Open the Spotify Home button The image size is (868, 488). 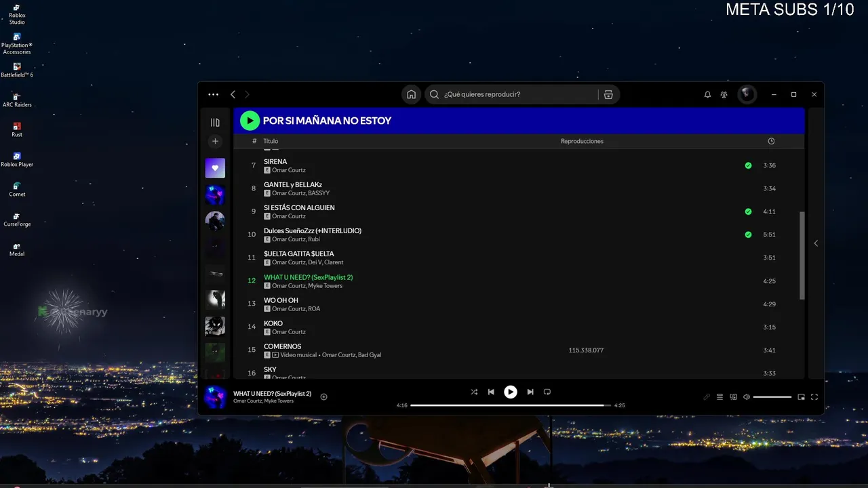tap(411, 95)
